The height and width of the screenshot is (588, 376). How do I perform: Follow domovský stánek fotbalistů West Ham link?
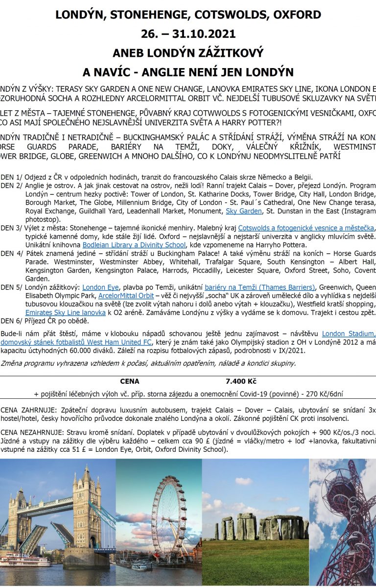coord(77,342)
